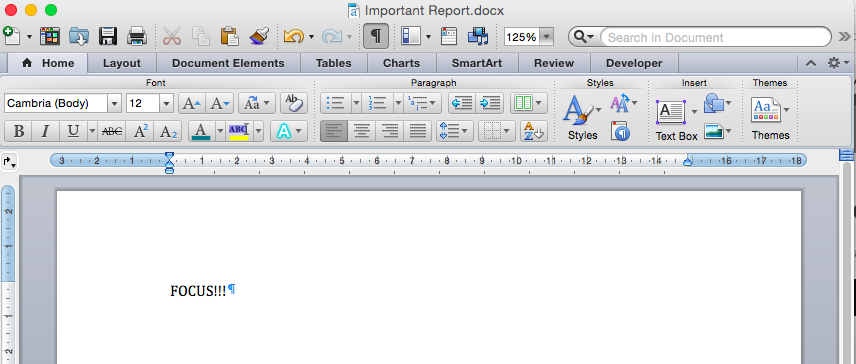Click the Manage Styles icon below Change Styles
The image size is (856, 364).
click(621, 132)
